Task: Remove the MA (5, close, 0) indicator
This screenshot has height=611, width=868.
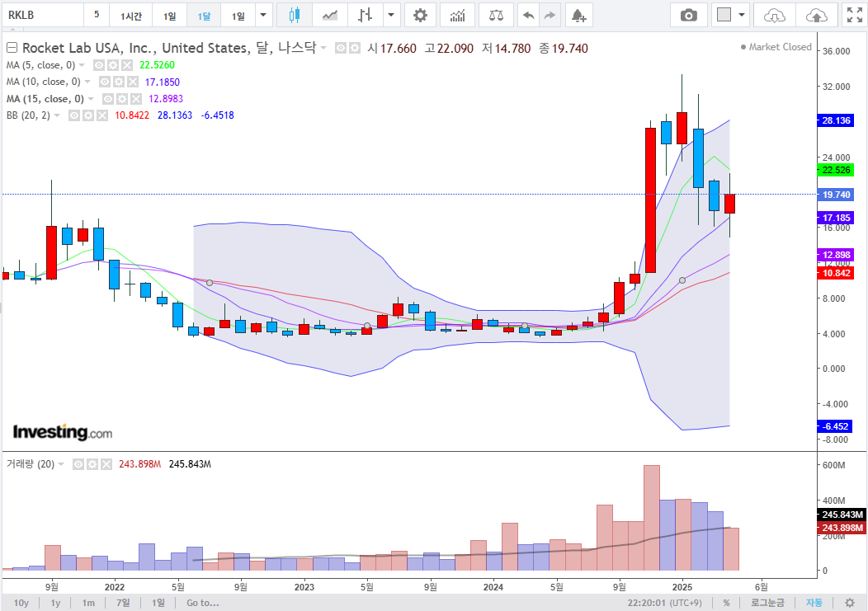Action: 127,65
